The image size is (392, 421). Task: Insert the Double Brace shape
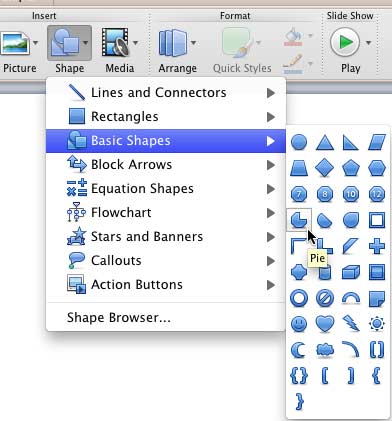[299, 376]
